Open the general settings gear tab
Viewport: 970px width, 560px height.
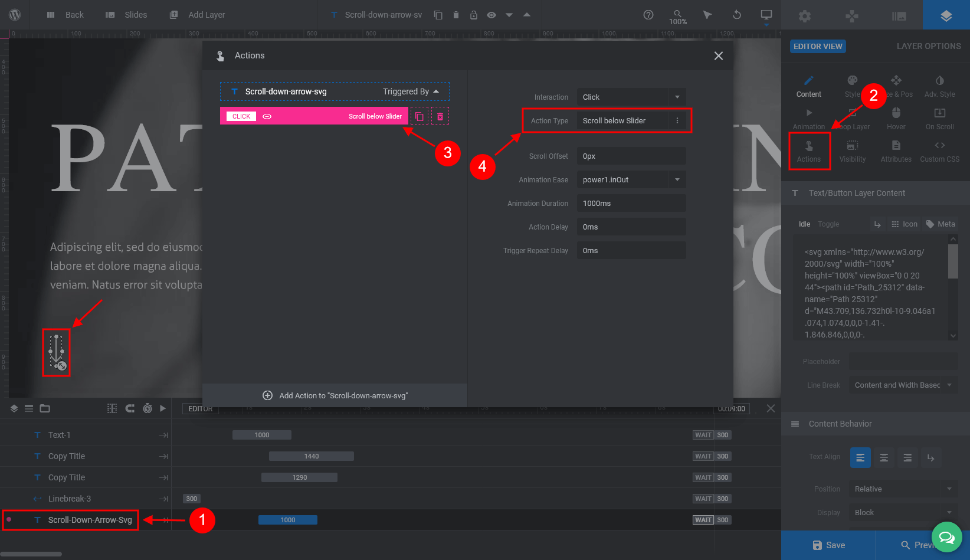point(805,16)
